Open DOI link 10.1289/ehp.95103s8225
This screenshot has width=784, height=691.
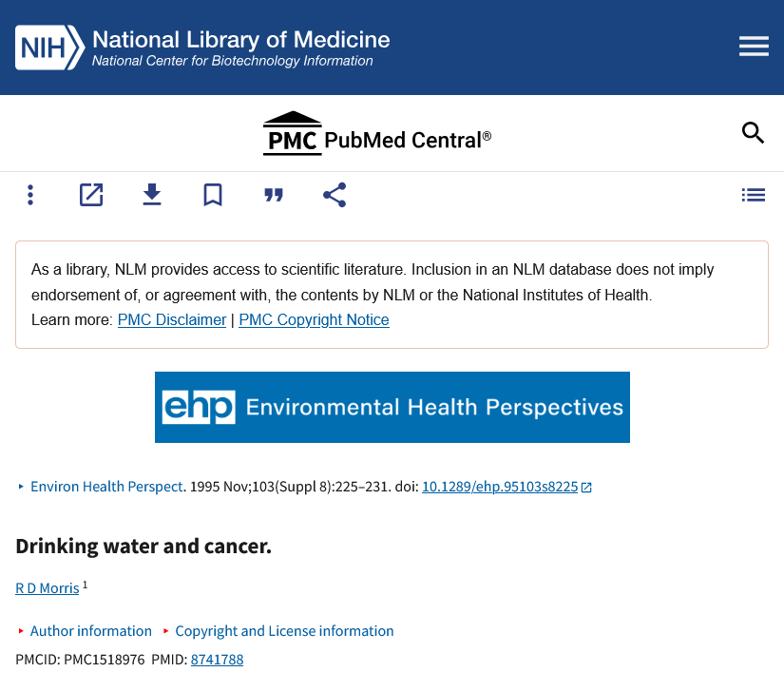click(500, 487)
